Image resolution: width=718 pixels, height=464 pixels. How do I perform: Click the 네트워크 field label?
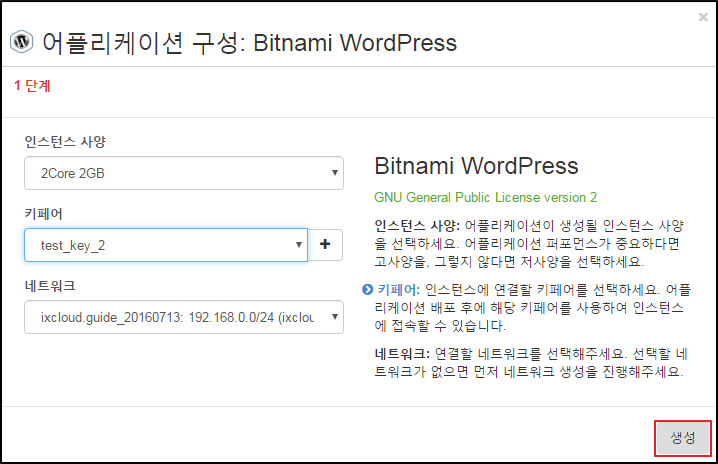[x=50, y=286]
